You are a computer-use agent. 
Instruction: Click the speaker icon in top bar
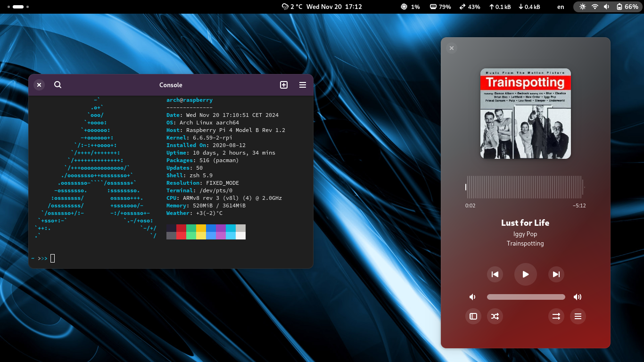[x=606, y=7]
